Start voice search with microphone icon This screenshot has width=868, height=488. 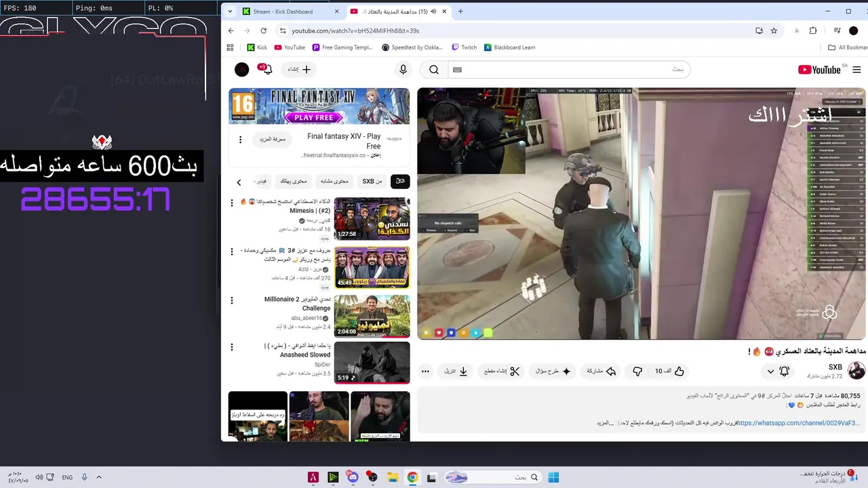(403, 69)
